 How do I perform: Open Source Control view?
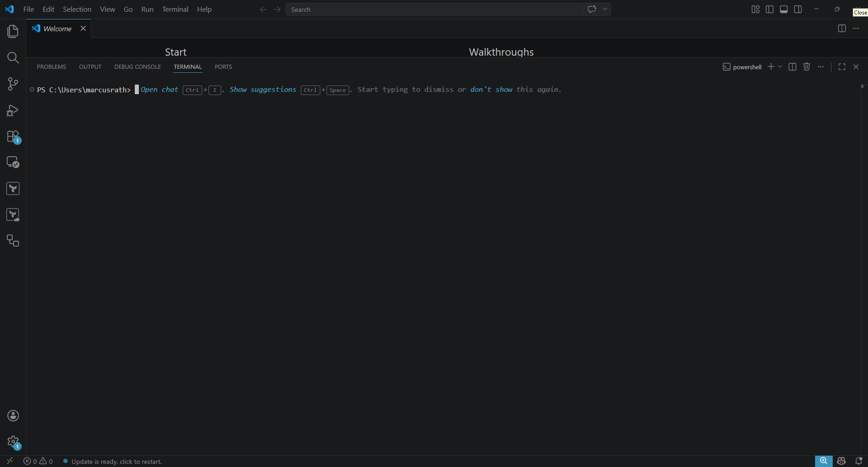[13, 84]
